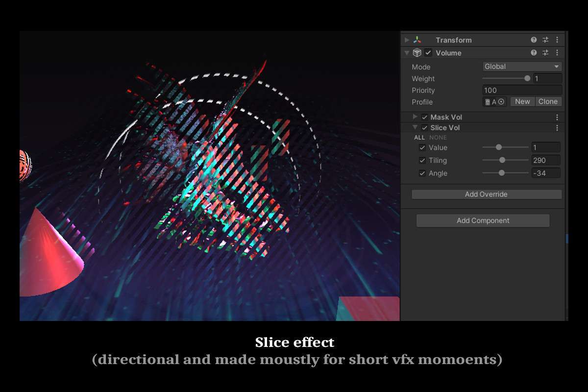Click the Value slider
This screenshot has height=392, width=588.
[506, 147]
